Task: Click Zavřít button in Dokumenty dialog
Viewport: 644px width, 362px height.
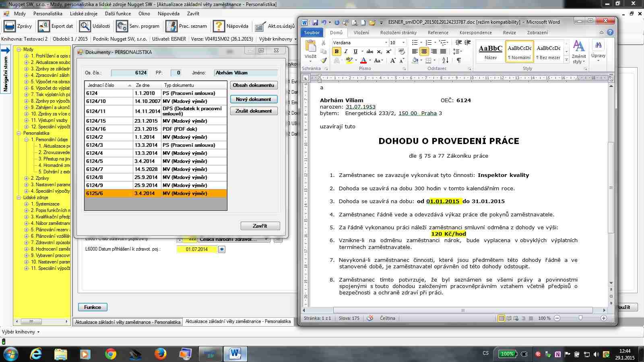Action: pyautogui.click(x=260, y=226)
